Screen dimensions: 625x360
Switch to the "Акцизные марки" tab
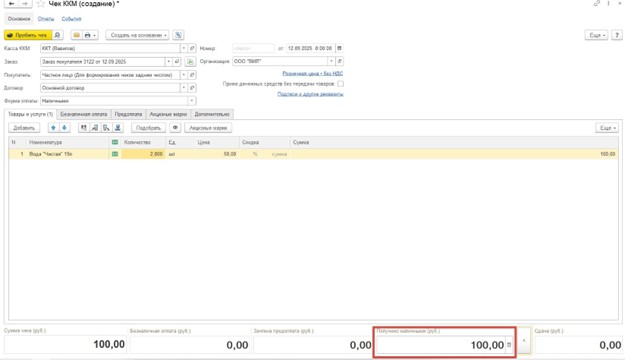[x=168, y=114]
